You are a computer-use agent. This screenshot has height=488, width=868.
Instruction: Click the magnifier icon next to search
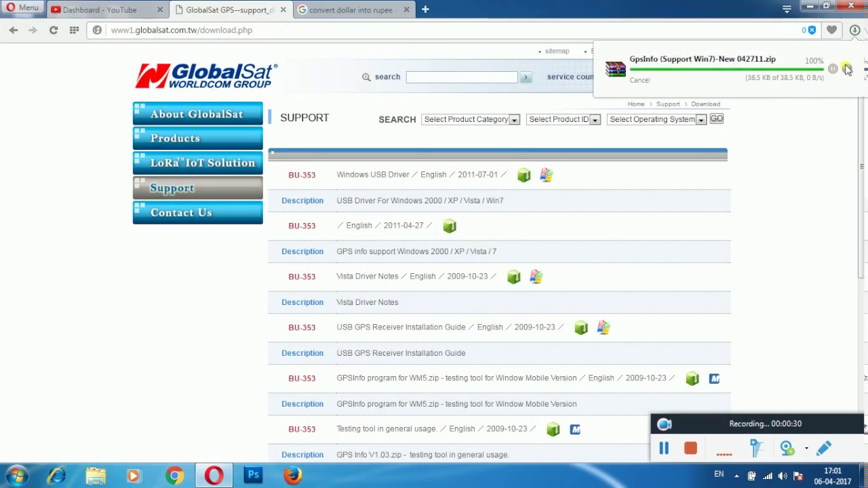[x=366, y=77]
